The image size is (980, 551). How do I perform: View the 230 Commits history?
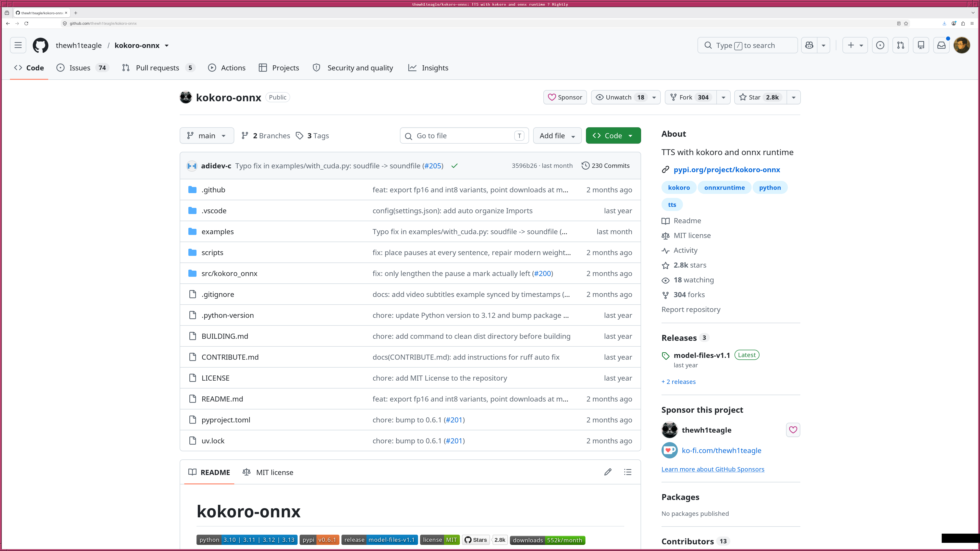(606, 166)
